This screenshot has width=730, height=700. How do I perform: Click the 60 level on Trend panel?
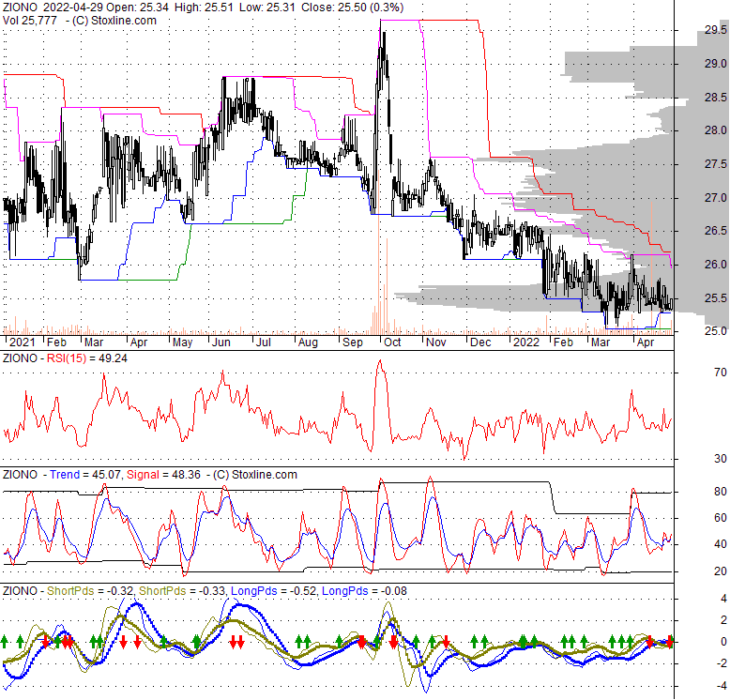pos(721,518)
